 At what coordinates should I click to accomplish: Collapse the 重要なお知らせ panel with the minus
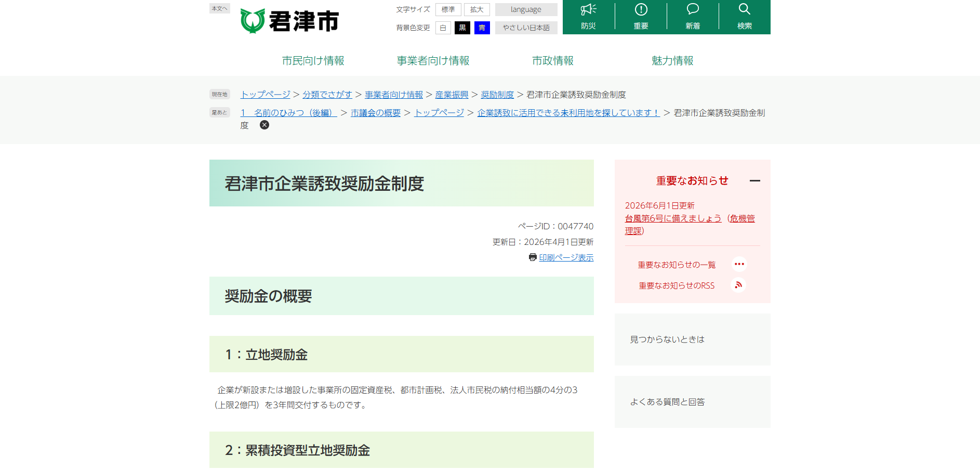pos(755,180)
